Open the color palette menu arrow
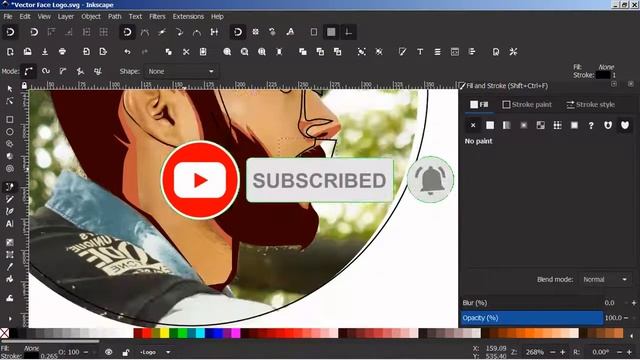 632,335
